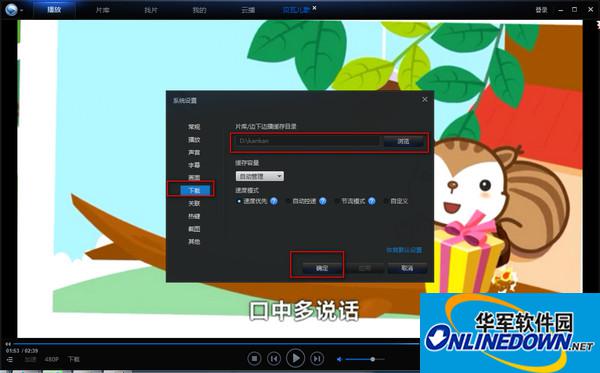Image resolution: width=600 pixels, height=373 pixels.
Task: Switch to the 云播 top tab
Action: pyautogui.click(x=248, y=10)
